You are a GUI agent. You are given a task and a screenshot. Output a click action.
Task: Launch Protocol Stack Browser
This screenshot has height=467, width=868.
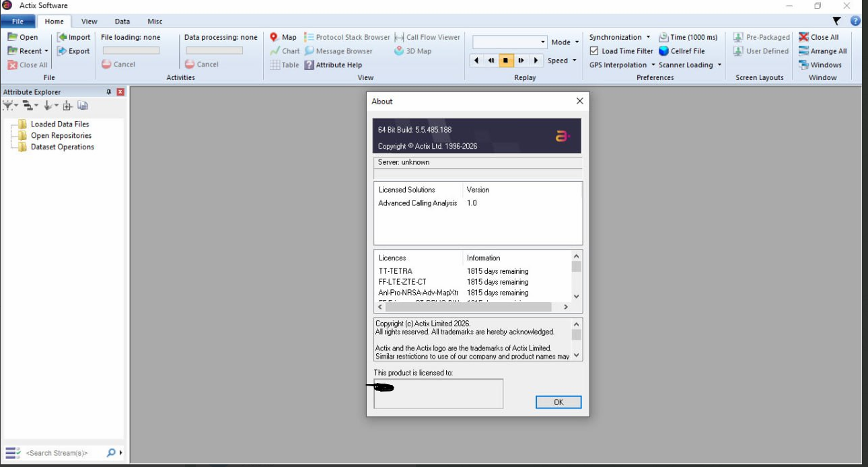[347, 37]
